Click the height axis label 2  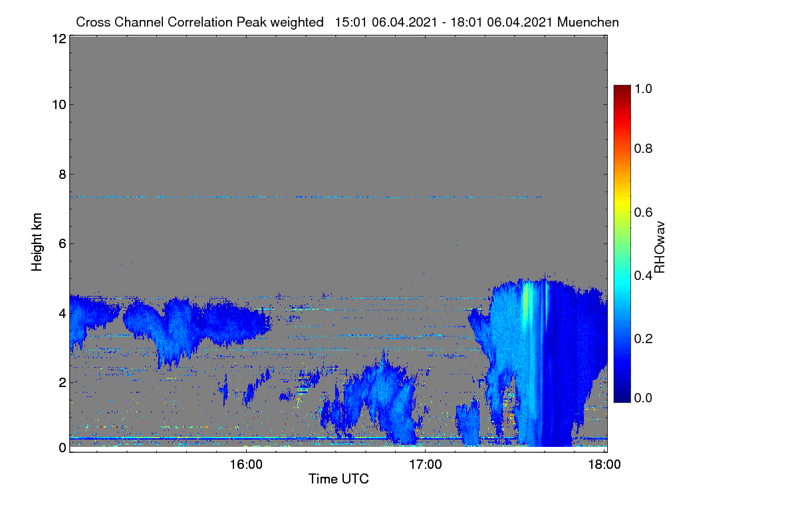pos(62,382)
